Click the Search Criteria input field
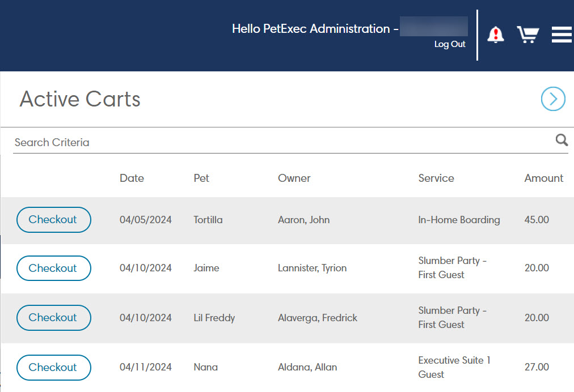 click(227, 142)
